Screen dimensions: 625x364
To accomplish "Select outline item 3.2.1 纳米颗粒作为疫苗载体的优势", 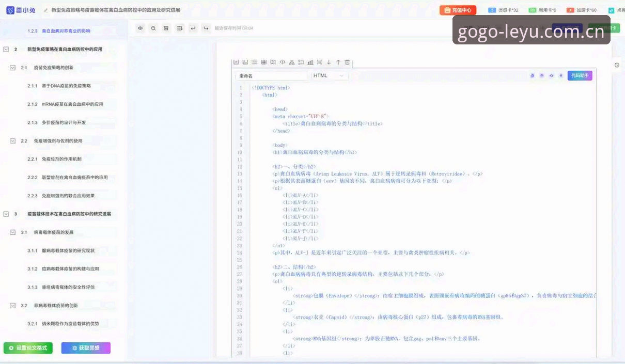I will pos(63,324).
